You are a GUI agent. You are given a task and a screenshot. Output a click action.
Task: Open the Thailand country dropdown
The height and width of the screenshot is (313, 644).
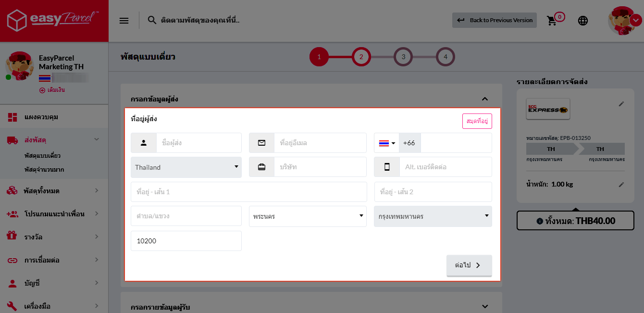(x=186, y=167)
